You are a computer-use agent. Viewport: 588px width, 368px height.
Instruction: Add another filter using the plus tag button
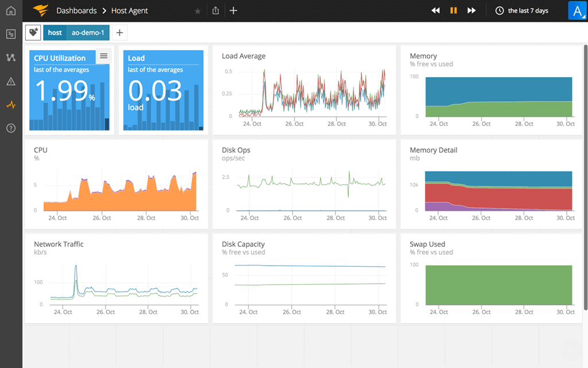pos(119,33)
